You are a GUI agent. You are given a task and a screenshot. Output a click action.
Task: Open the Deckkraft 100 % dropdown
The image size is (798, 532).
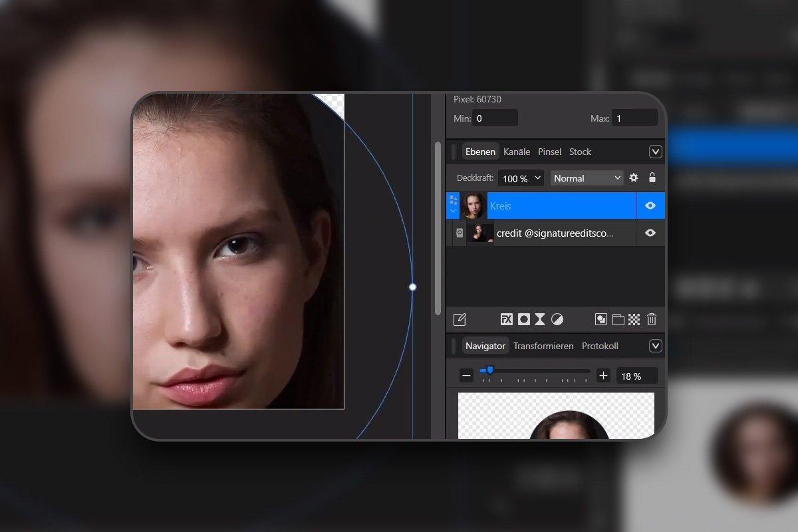(x=521, y=178)
